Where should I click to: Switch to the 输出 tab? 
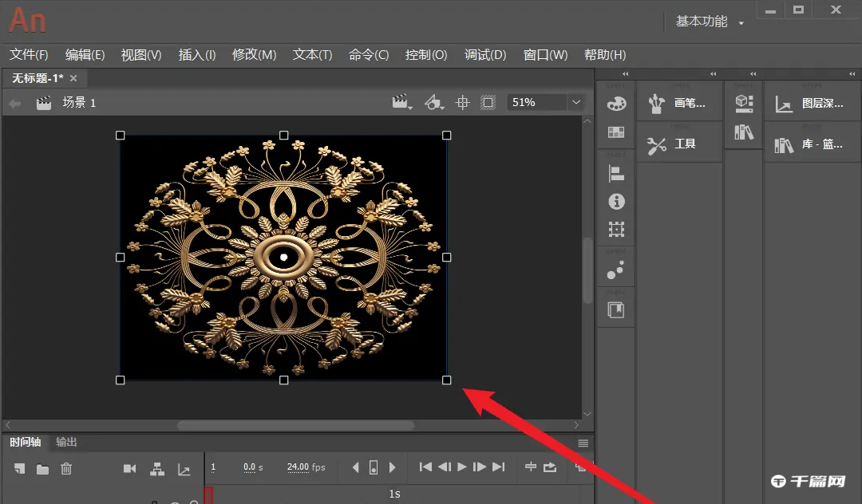[65, 442]
